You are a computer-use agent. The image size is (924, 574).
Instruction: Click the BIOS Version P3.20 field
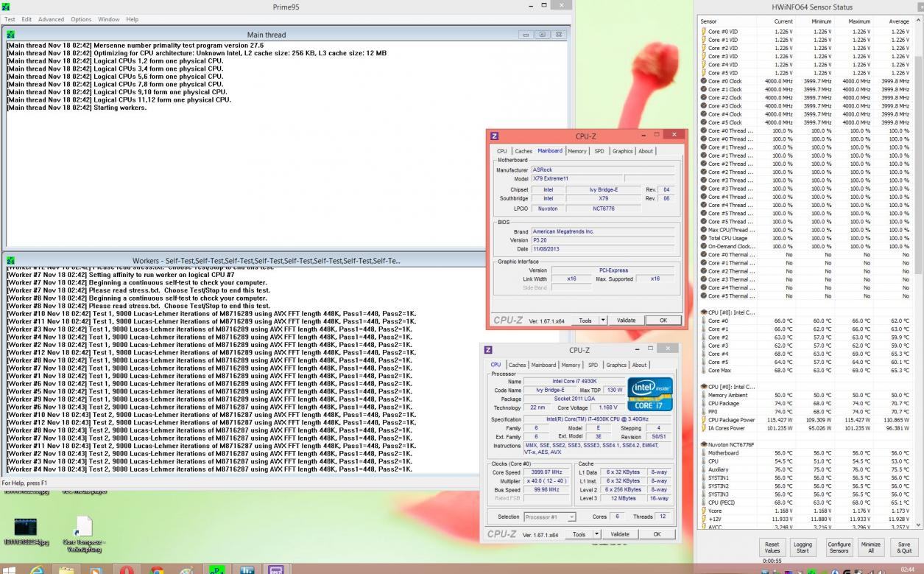click(x=603, y=240)
